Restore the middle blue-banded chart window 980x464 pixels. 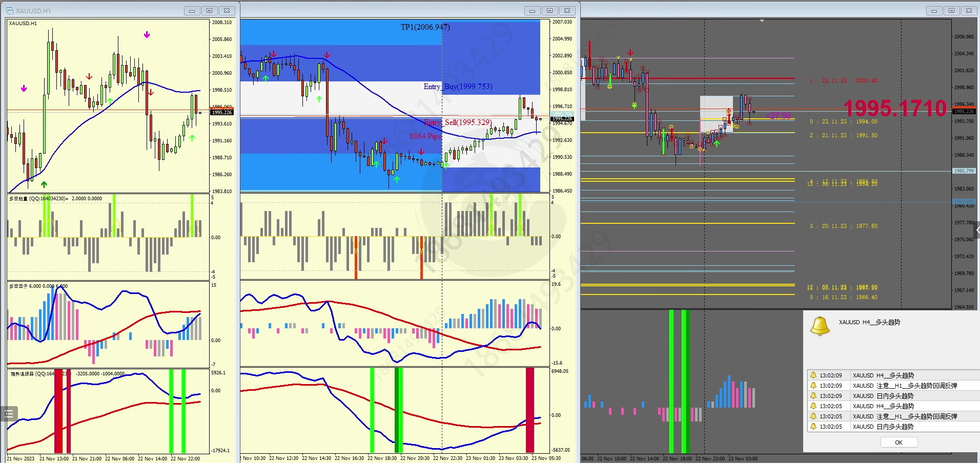click(x=549, y=11)
